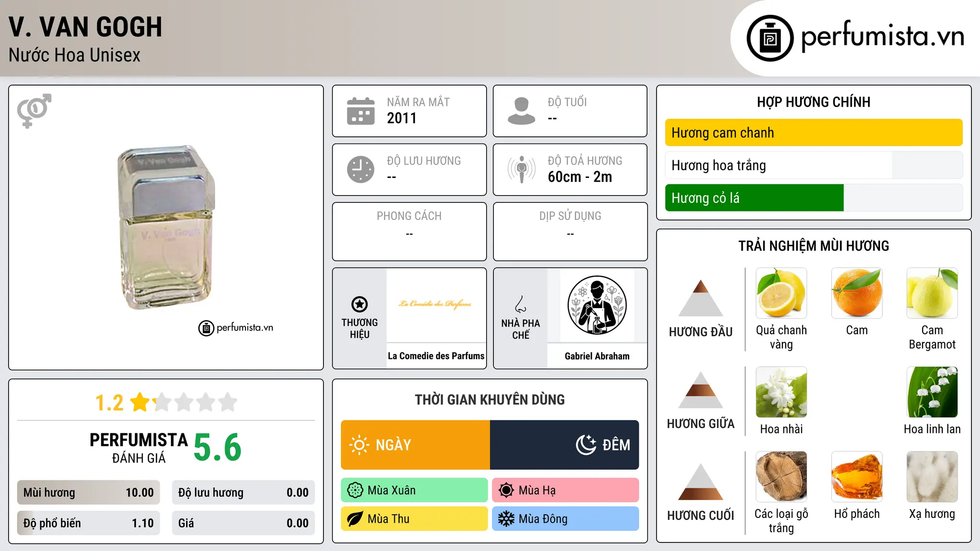
Task: Select the Đêm night segment
Action: [x=565, y=445]
